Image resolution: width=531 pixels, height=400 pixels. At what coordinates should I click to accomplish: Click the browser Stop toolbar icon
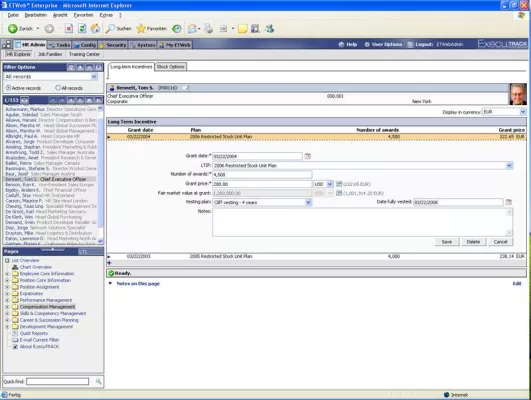[69, 29]
